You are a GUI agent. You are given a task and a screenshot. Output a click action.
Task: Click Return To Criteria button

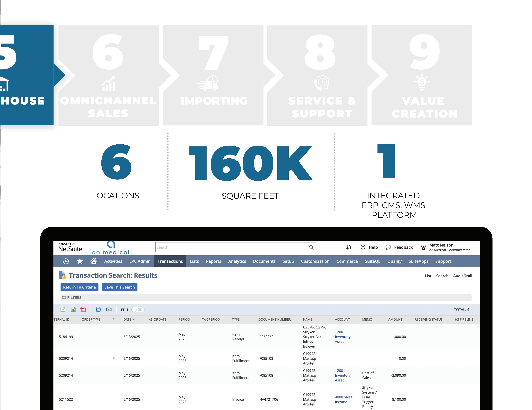coord(79,287)
